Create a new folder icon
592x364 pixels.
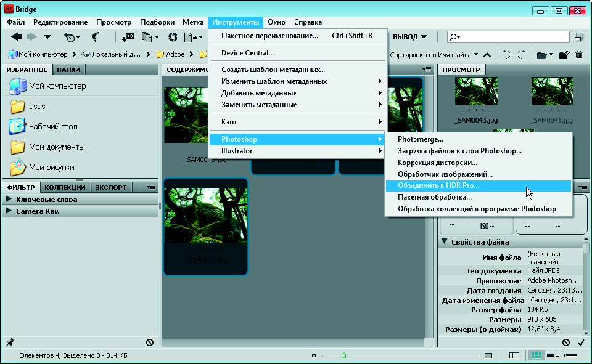tap(564, 55)
